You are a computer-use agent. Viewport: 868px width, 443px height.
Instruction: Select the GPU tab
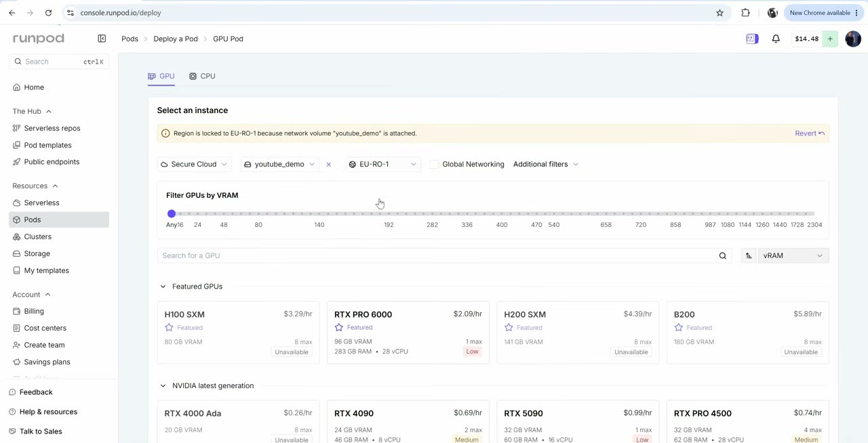click(161, 76)
